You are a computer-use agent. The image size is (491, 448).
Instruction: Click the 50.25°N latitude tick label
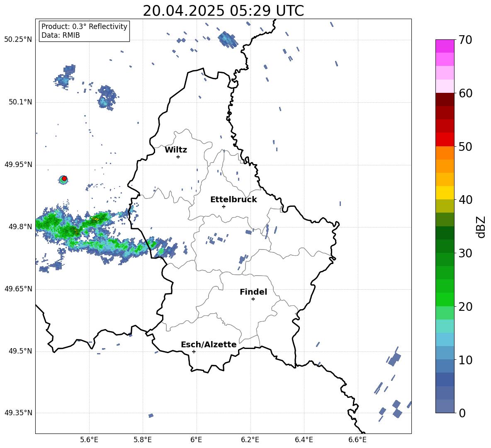(18, 40)
